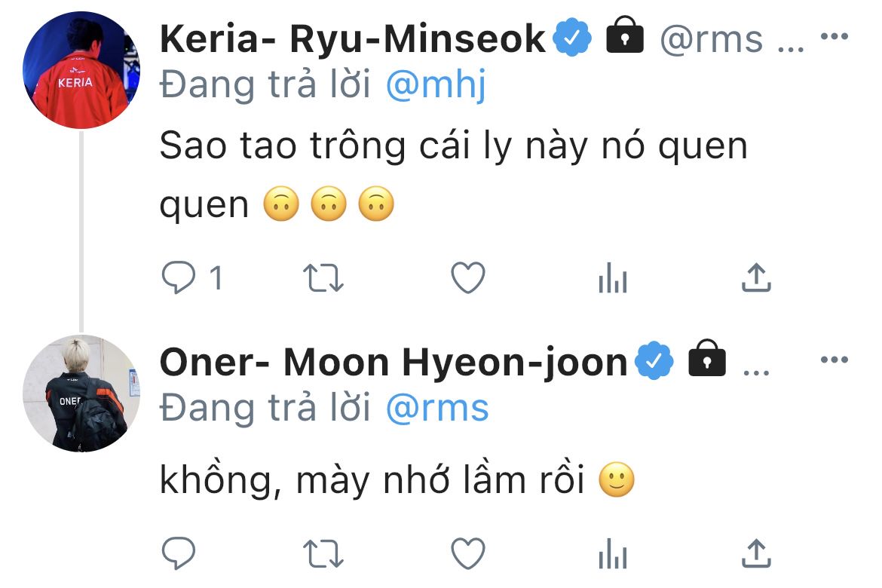Open Keria- Ryu-Minseok display name
The width and height of the screenshot is (882, 588).
click(352, 39)
